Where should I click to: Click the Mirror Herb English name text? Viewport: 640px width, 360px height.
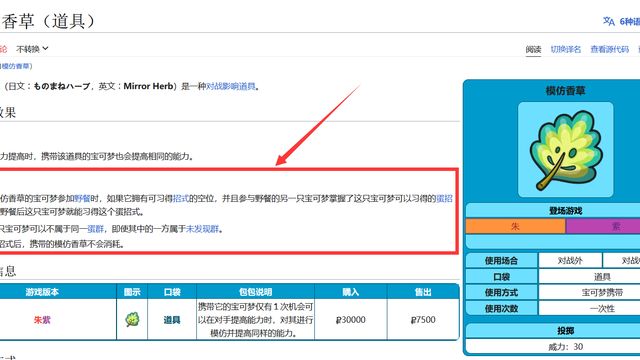click(x=148, y=86)
